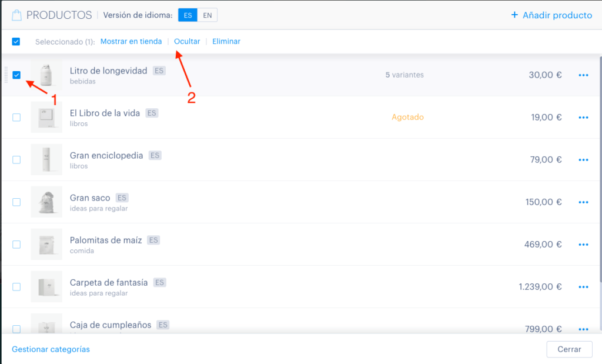This screenshot has height=364, width=602.
Task: Open Litro de longevidad product thumbnail
Action: click(x=46, y=75)
